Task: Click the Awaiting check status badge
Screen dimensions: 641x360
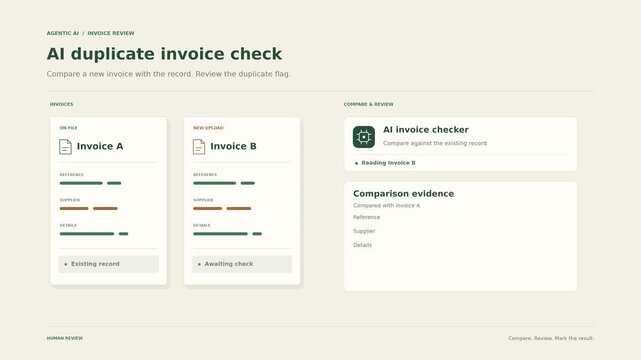Action: 242,264
